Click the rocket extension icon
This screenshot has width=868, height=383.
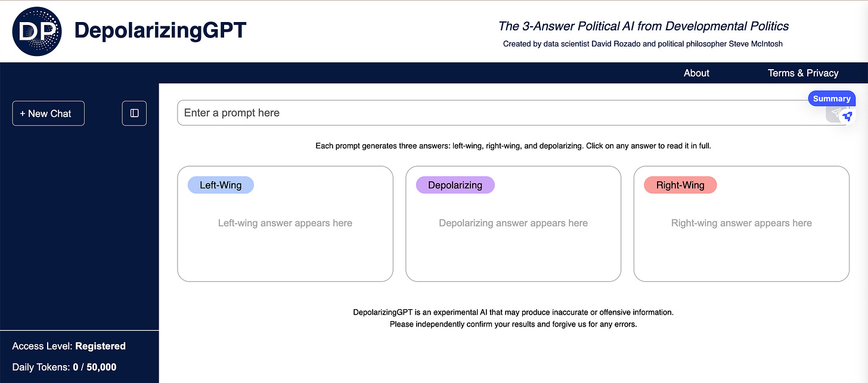[x=848, y=117]
